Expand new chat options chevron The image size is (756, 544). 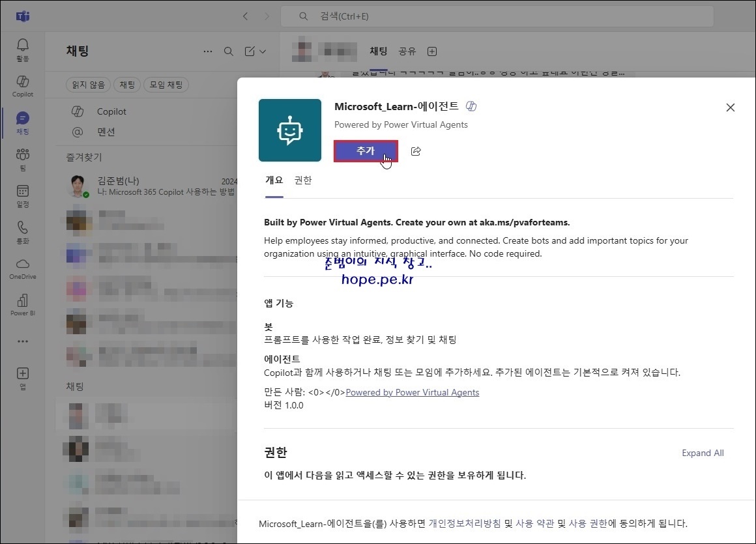click(263, 51)
